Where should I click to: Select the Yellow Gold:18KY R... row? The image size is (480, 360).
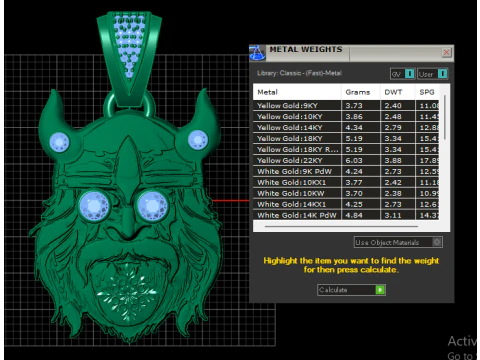coord(346,150)
